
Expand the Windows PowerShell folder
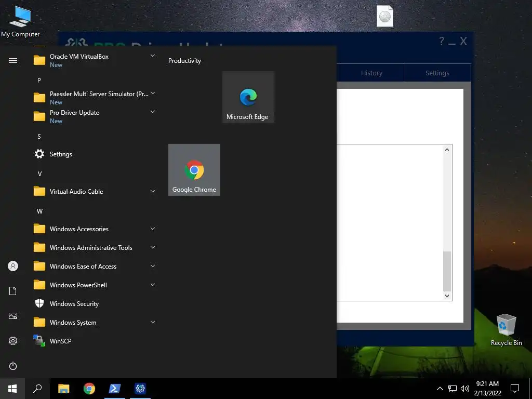pyautogui.click(x=95, y=285)
